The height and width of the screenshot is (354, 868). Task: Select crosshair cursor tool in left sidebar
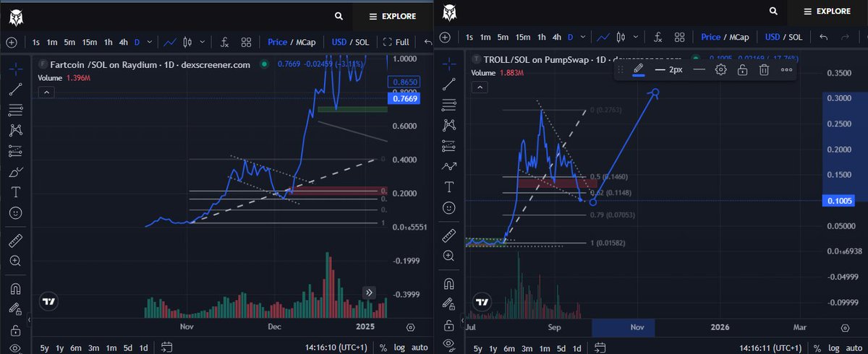15,68
